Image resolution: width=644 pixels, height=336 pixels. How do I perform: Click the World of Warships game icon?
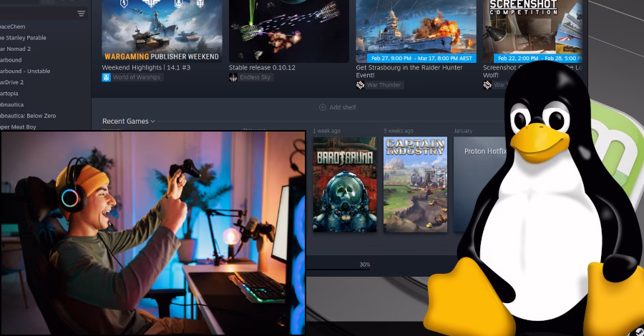click(x=107, y=77)
